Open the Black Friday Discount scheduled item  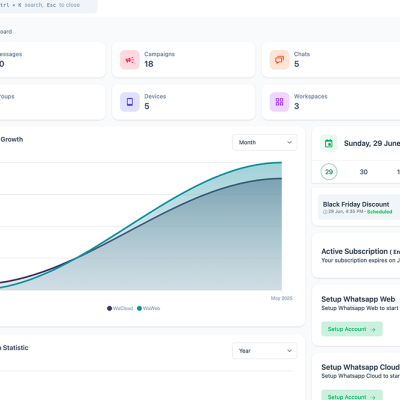pos(359,207)
